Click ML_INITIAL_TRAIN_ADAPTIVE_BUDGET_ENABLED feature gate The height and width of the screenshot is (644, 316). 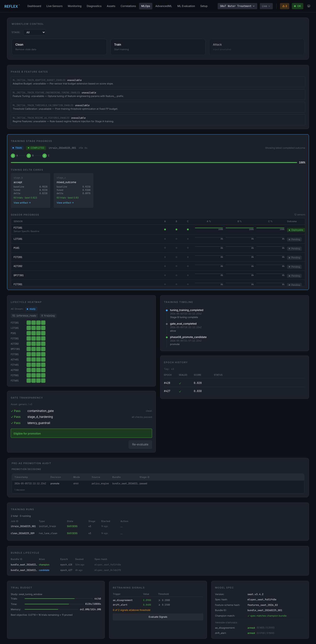pyautogui.click(x=158, y=82)
